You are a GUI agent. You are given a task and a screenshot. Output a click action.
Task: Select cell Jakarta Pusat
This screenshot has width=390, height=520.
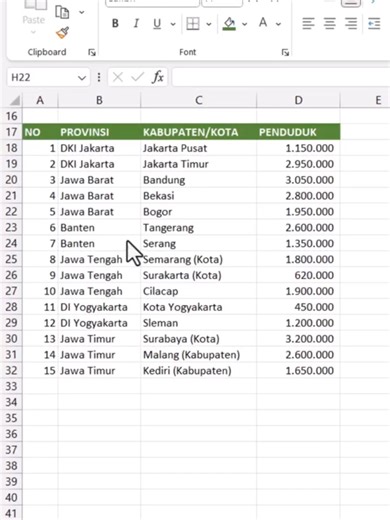pos(199,148)
